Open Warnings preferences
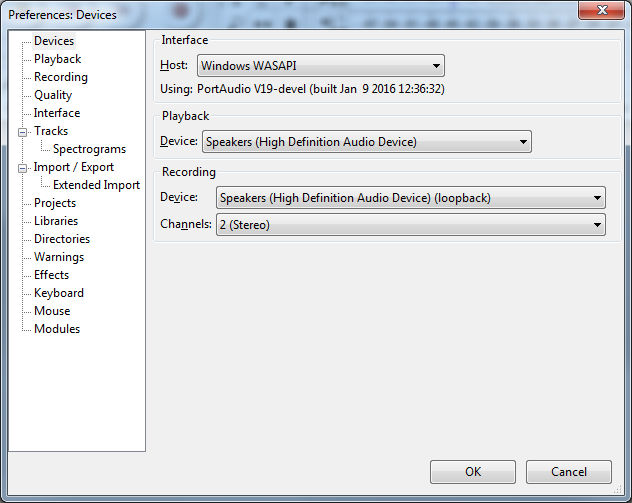The height and width of the screenshot is (503, 632). tap(59, 257)
